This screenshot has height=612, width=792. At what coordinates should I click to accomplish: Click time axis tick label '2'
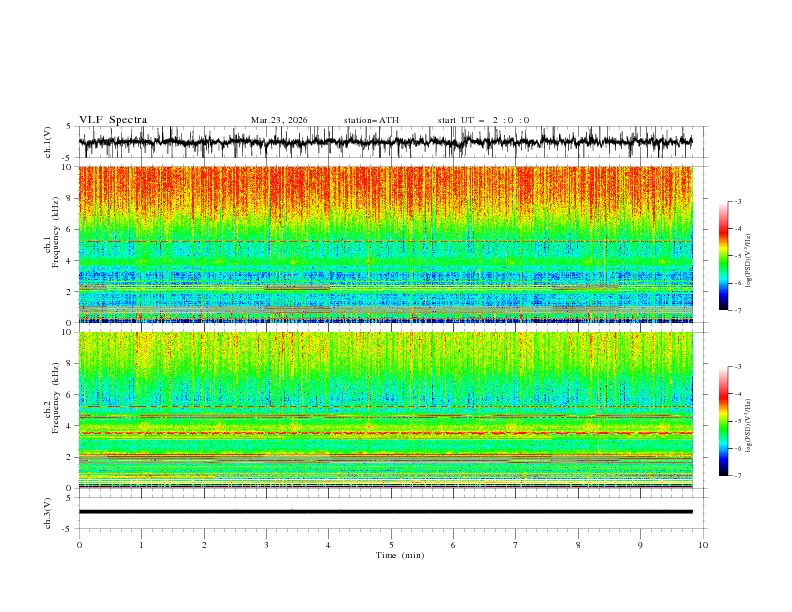(204, 545)
